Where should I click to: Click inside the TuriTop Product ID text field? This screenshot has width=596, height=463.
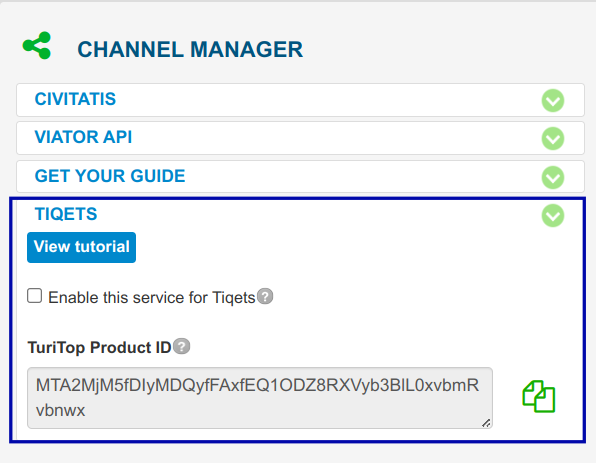click(x=260, y=398)
